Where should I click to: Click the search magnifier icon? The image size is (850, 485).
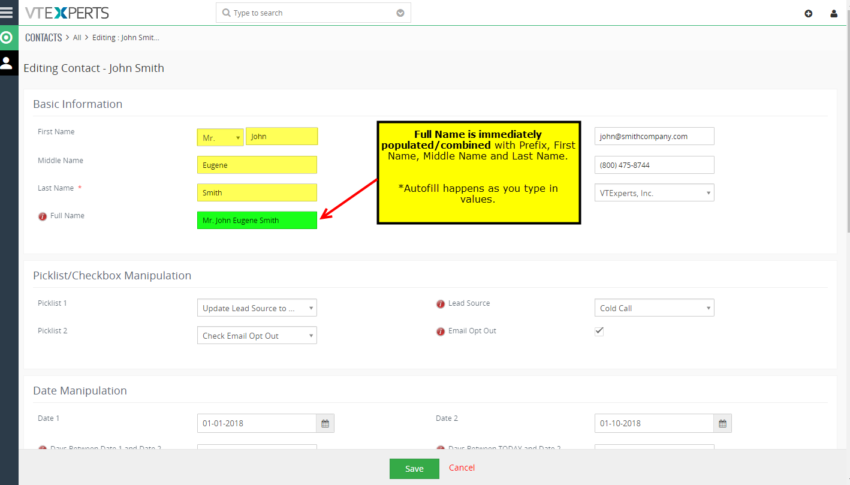pos(226,12)
